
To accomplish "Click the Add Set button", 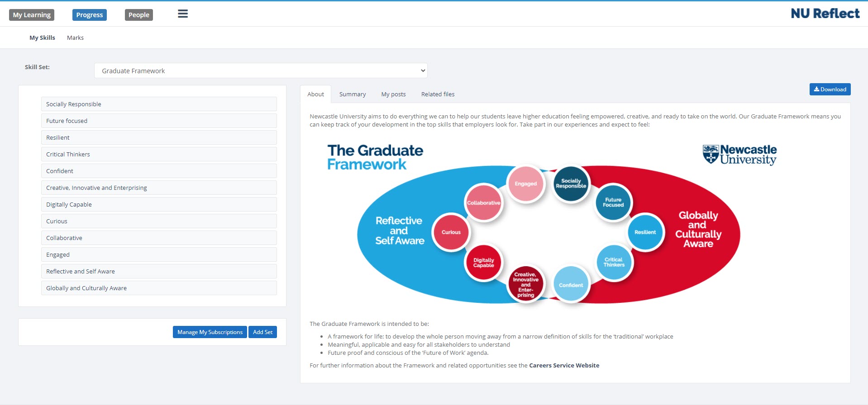I will point(262,332).
